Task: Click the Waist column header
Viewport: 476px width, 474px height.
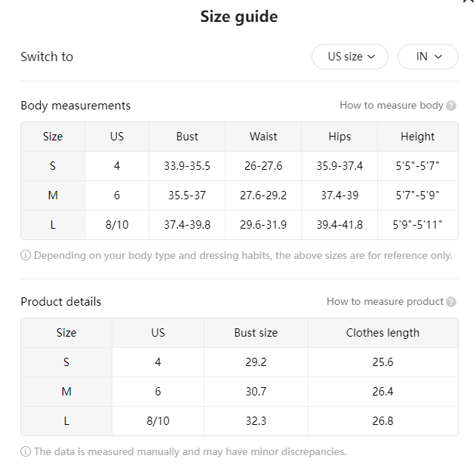Action: (263, 137)
